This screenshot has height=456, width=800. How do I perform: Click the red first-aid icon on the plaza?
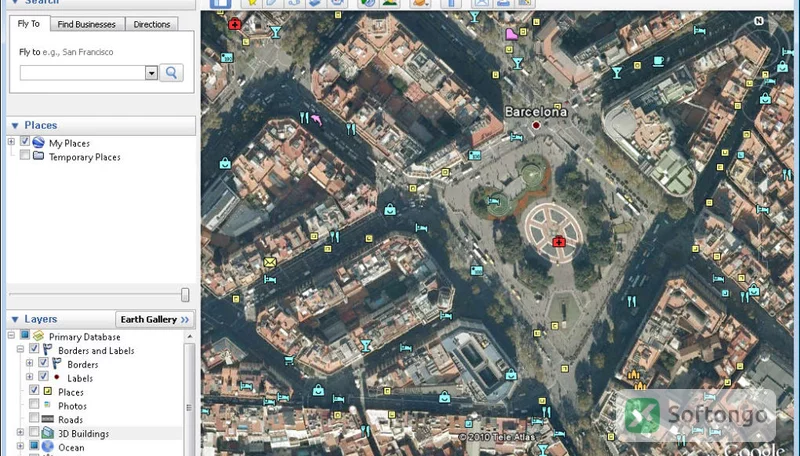[559, 241]
